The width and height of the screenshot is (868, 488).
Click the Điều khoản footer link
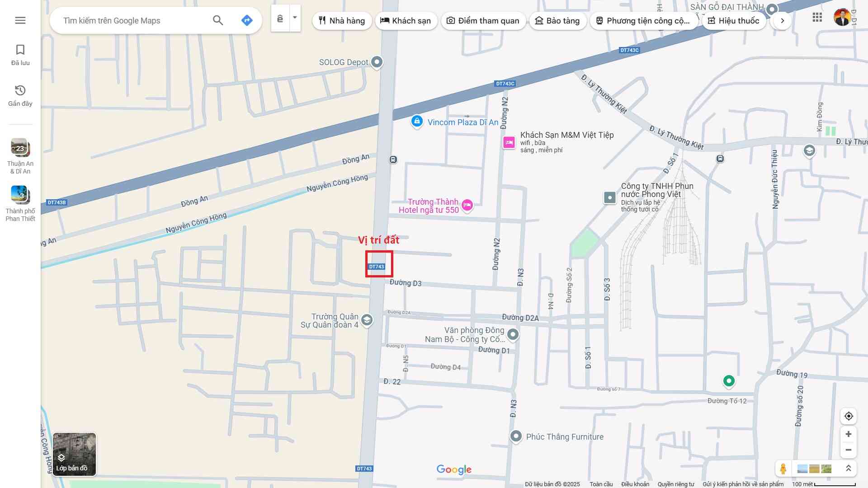(x=635, y=484)
